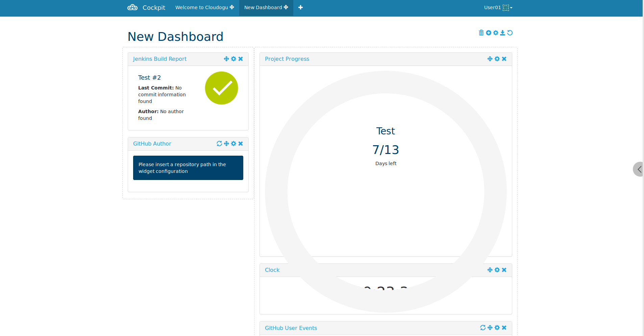The height and width of the screenshot is (336, 644).
Task: Download the dashboard configuration
Action: pos(502,33)
